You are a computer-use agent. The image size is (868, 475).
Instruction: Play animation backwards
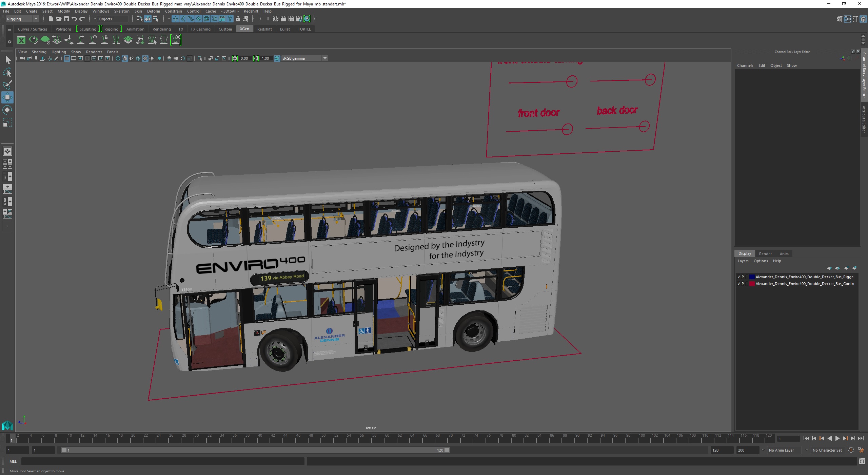click(829, 439)
